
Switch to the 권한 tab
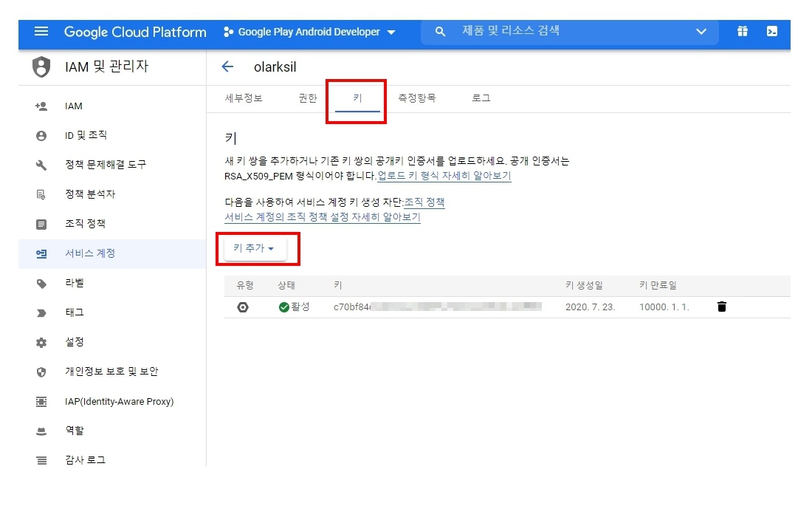[x=307, y=97]
